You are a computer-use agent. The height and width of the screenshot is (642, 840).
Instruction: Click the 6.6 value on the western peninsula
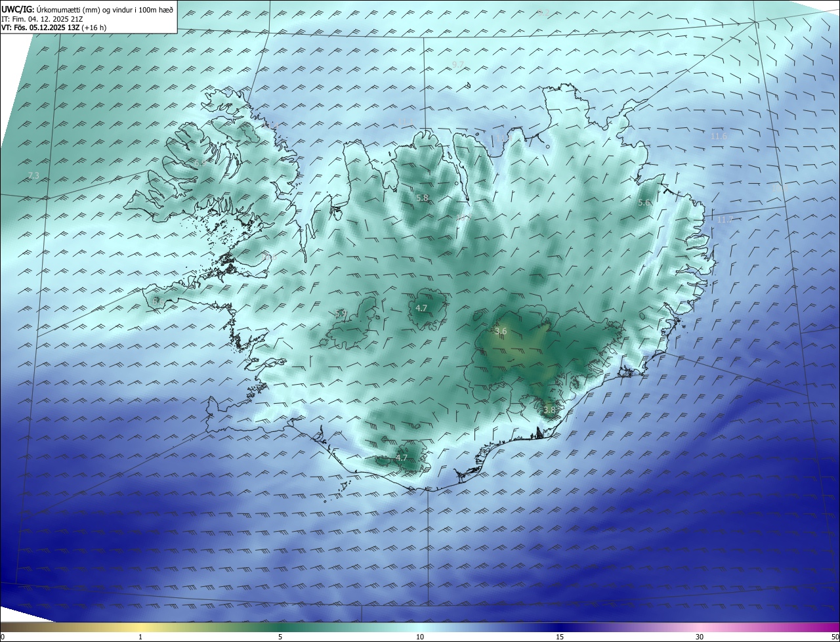[x=157, y=300]
